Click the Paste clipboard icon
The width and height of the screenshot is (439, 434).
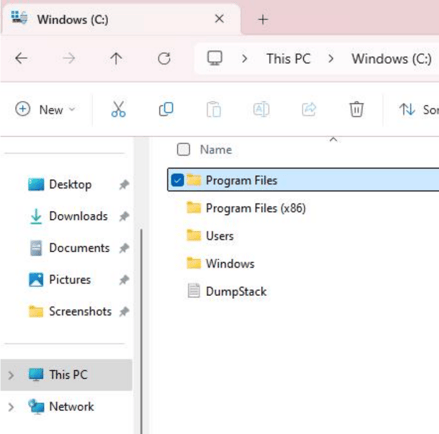[214, 109]
